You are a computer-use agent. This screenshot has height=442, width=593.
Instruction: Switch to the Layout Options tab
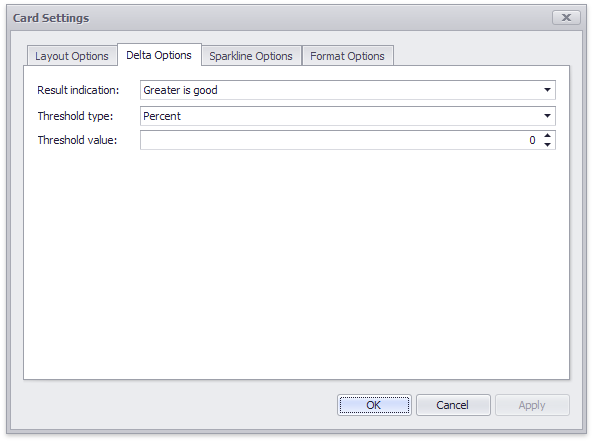tap(72, 56)
